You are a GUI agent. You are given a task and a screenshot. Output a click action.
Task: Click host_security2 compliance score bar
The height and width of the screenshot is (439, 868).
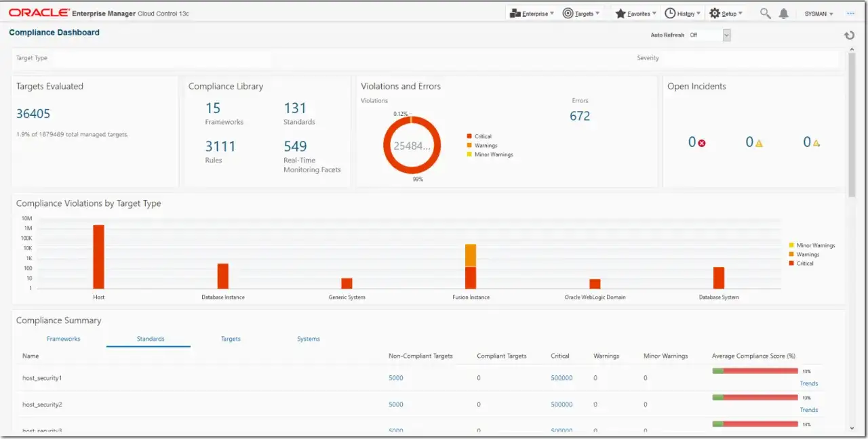[755, 397]
